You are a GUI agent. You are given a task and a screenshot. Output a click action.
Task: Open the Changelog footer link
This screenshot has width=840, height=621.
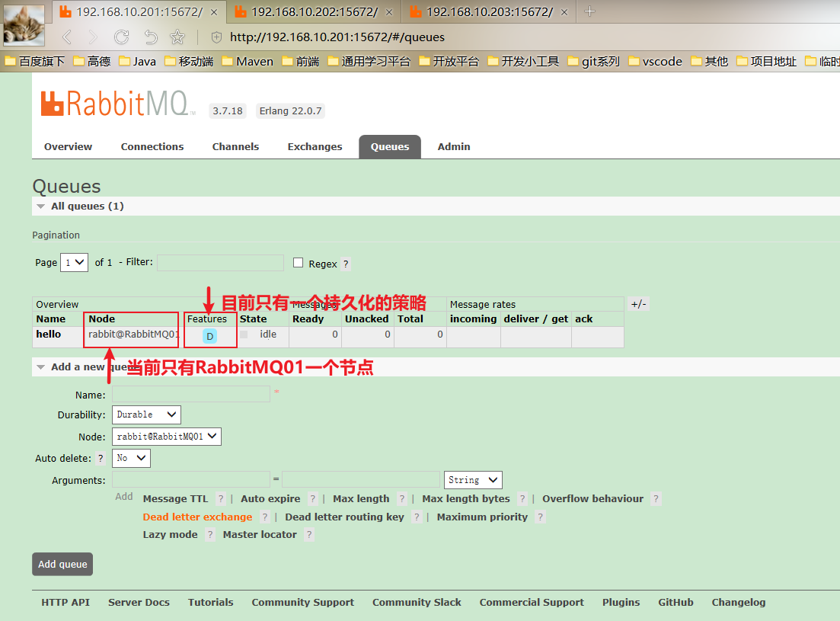click(x=739, y=603)
